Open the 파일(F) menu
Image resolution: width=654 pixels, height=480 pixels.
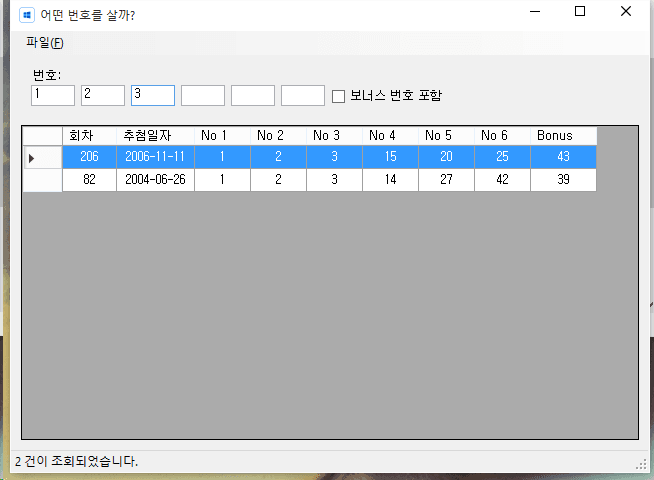45,43
